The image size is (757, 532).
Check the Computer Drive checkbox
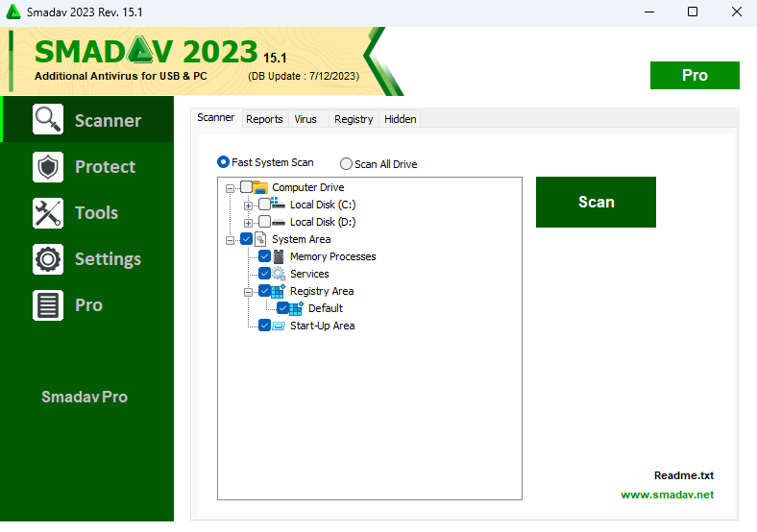point(246,187)
